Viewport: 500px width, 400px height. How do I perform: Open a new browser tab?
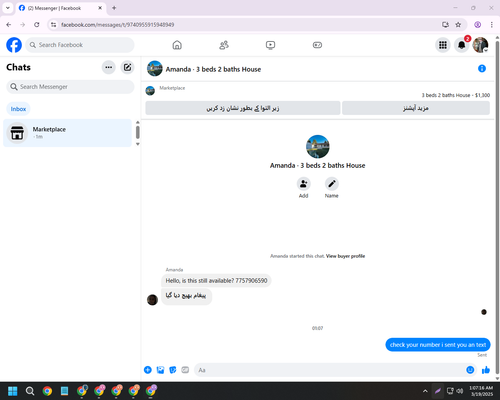(114, 8)
